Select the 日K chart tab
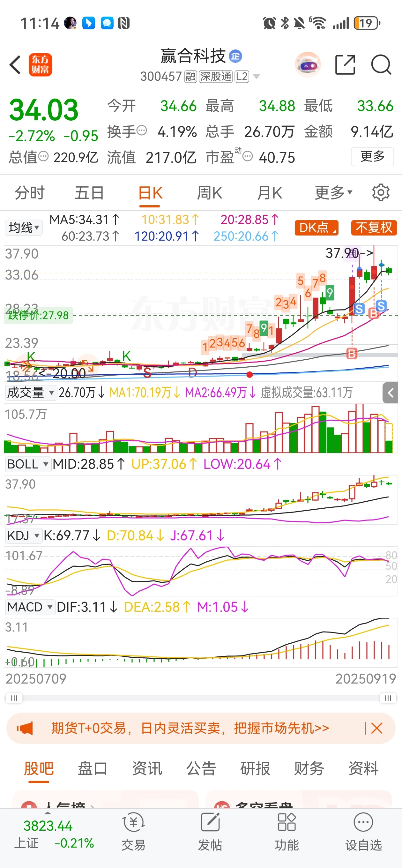This screenshot has height=868, width=402. [x=150, y=193]
